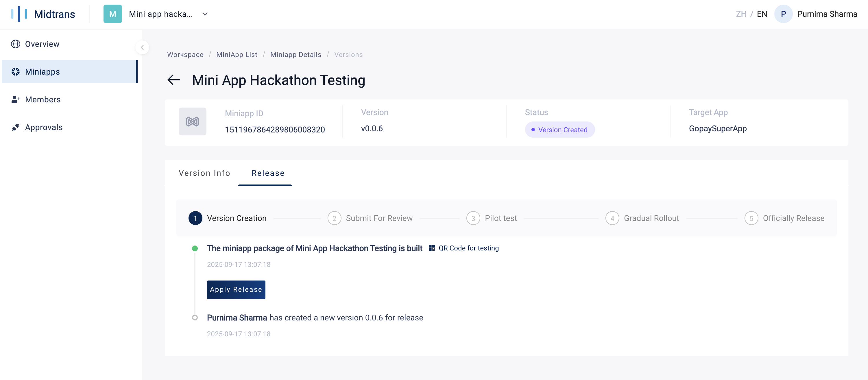
Task: Go to Overview in sidebar
Action: click(x=69, y=44)
